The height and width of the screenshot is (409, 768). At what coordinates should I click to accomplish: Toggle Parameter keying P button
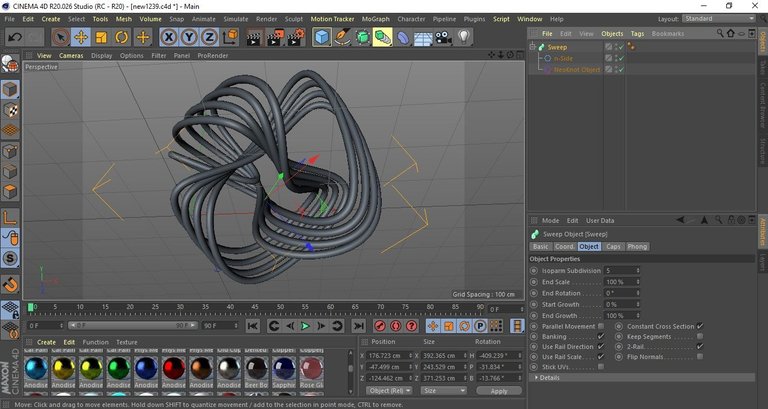coord(480,326)
